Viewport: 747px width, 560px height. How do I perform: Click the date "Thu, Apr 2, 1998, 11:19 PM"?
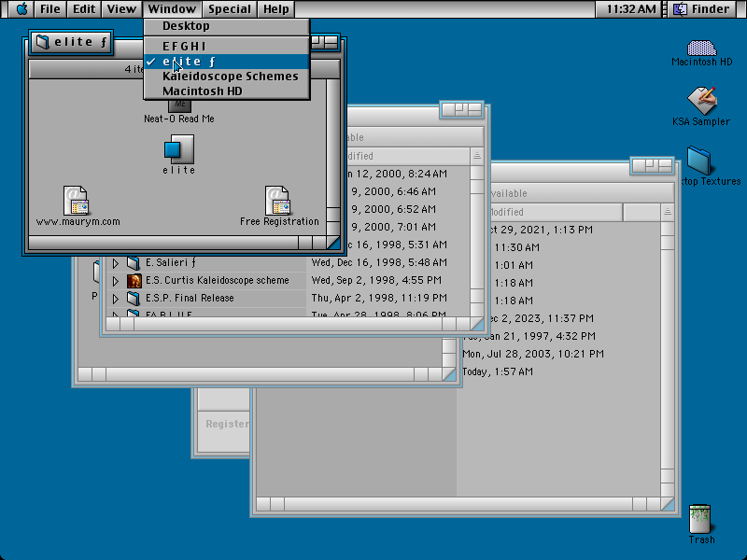(x=379, y=298)
